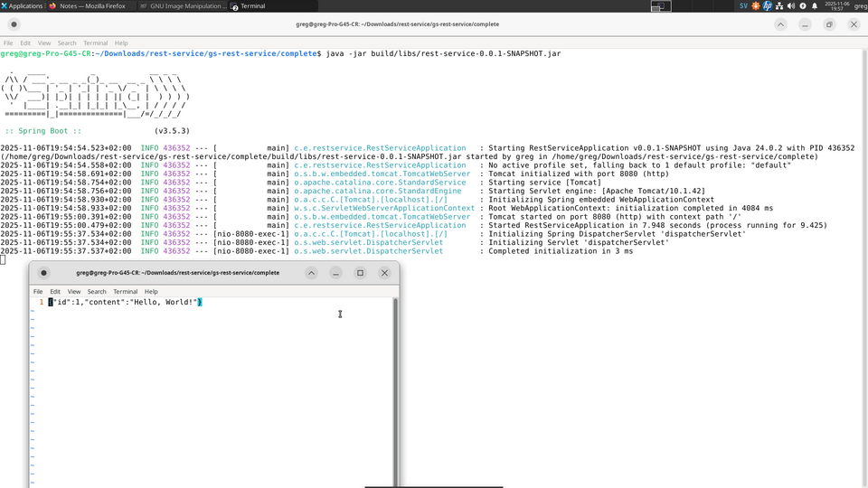Viewport: 868px width, 488px height.
Task: Open the notifications bell icon
Action: click(815, 5)
